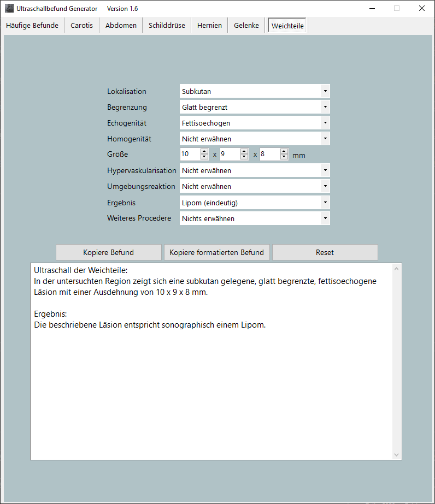
Task: Increase the third Größe value
Action: pos(284,152)
